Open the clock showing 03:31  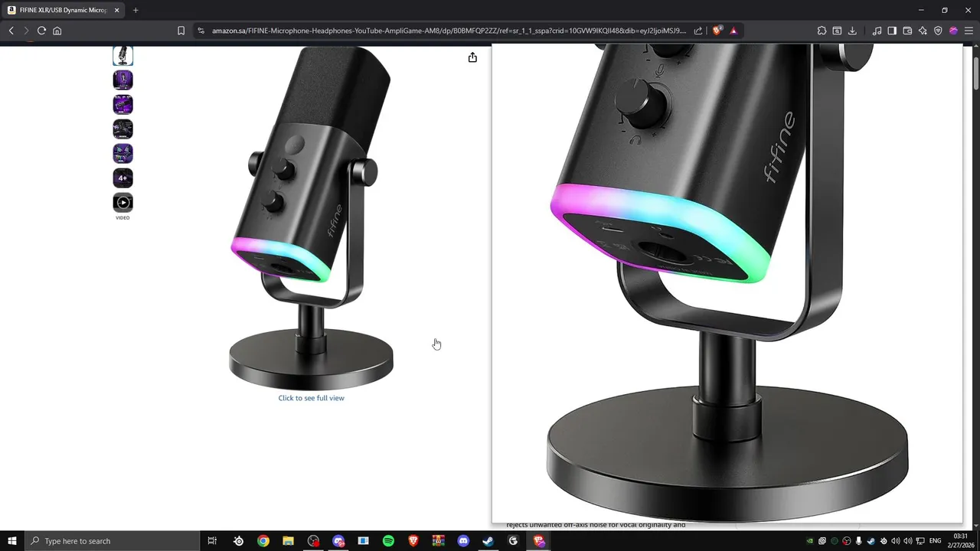click(960, 540)
